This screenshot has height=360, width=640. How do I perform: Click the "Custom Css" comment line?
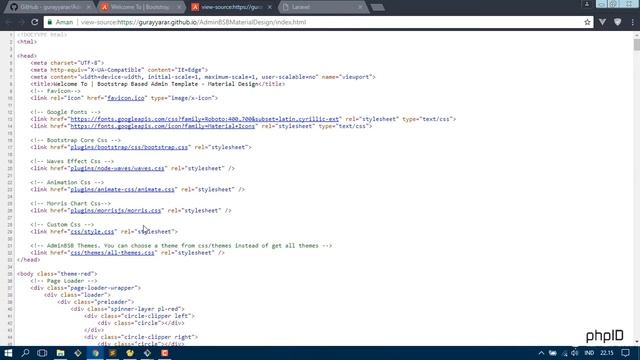coord(62,224)
